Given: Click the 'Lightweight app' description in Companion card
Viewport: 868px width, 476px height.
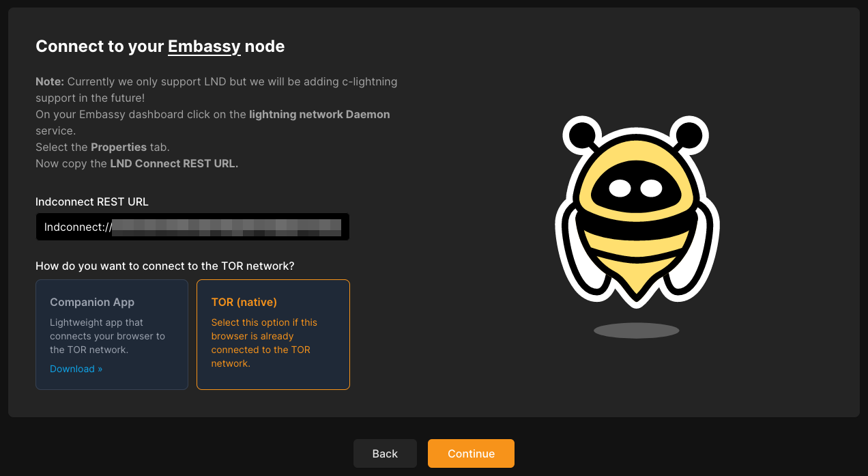Looking at the screenshot, I should pos(107,336).
